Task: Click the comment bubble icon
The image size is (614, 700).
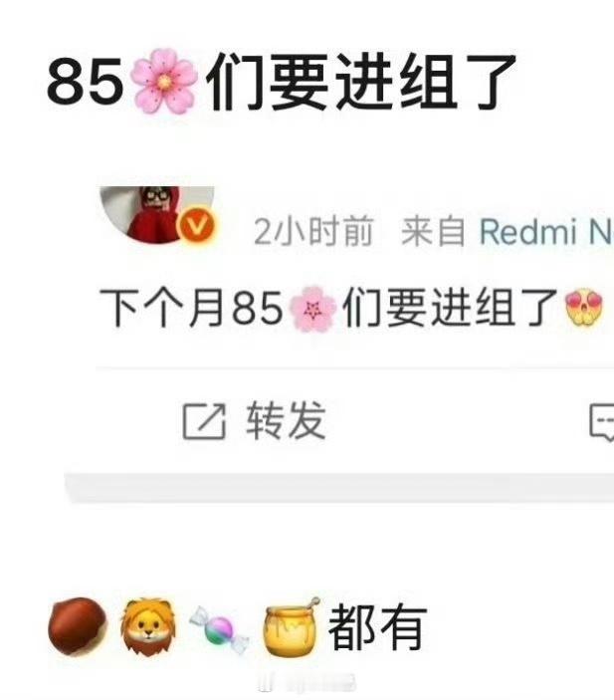Action: point(601,422)
